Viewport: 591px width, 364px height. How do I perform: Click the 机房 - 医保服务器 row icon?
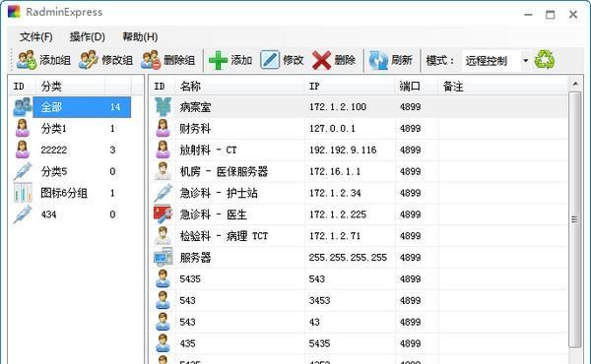[163, 171]
